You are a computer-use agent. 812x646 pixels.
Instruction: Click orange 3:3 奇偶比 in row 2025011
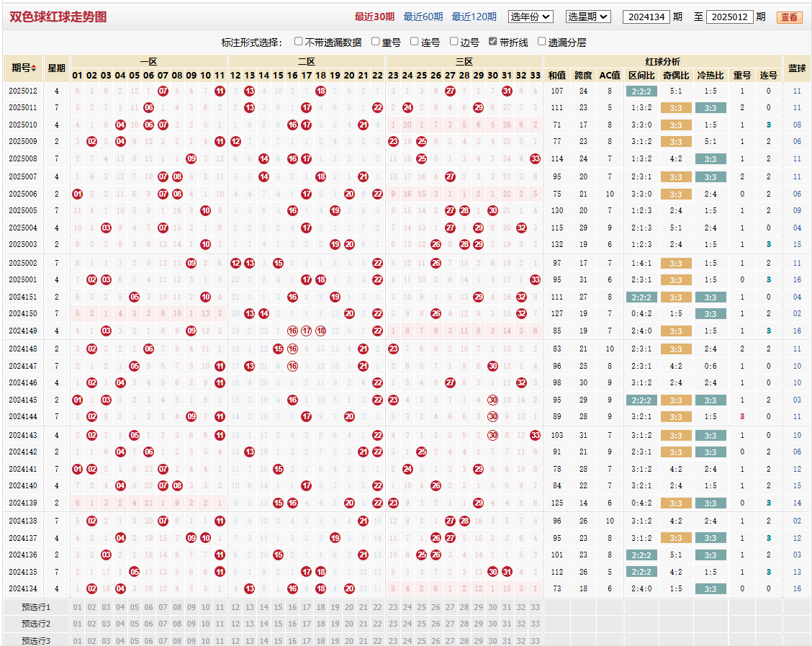(x=676, y=108)
